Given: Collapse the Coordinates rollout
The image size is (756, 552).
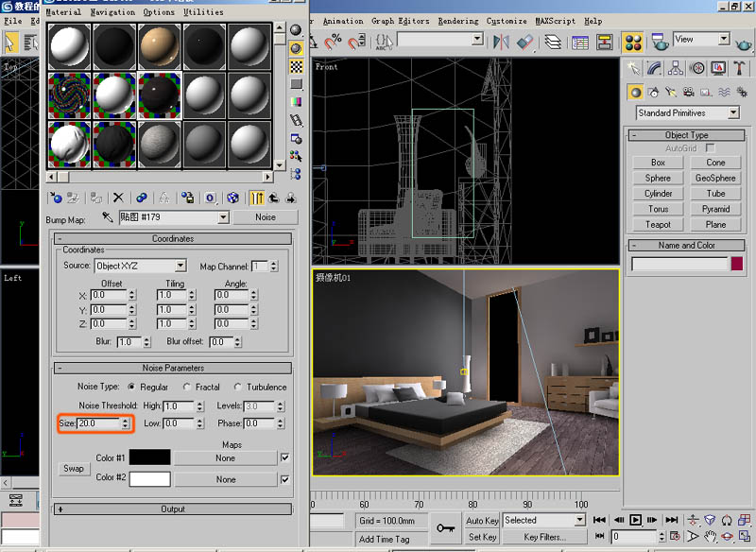Looking at the screenshot, I should pyautogui.click(x=173, y=238).
